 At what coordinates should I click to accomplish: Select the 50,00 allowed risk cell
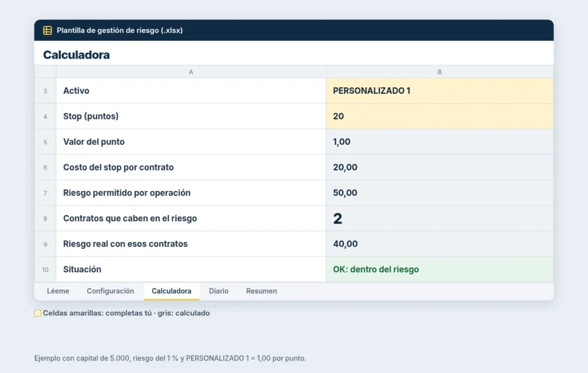(439, 193)
